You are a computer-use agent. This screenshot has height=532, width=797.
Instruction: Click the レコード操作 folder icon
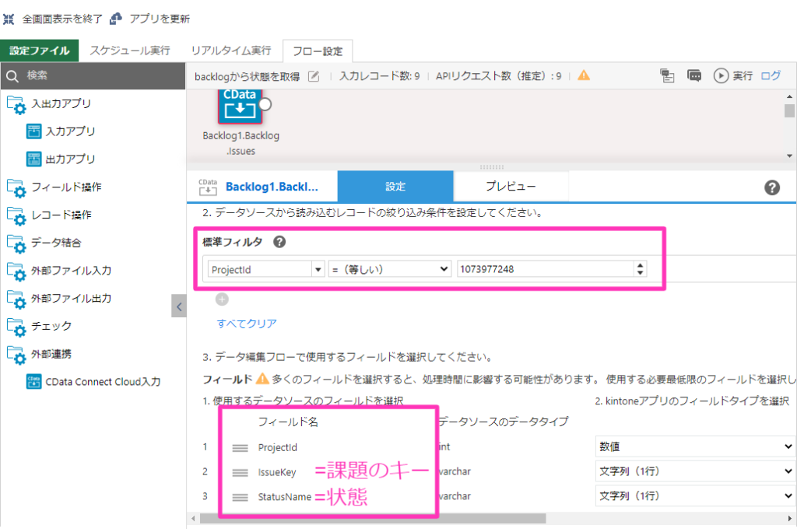(x=16, y=216)
